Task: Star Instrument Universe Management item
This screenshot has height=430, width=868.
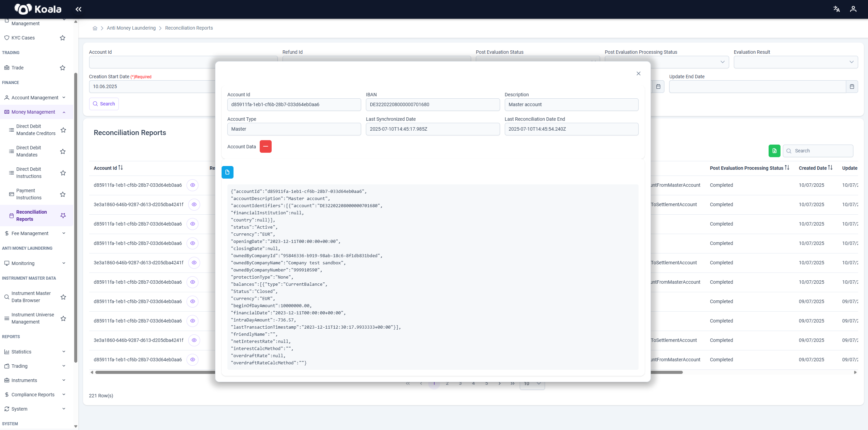Action: pos(63,318)
